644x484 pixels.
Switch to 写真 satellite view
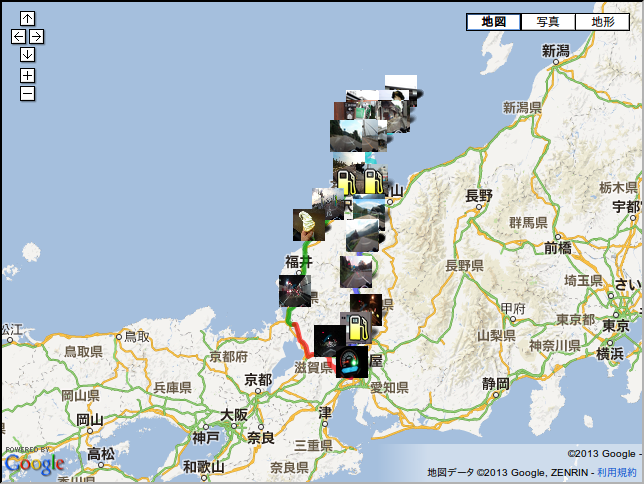click(548, 21)
